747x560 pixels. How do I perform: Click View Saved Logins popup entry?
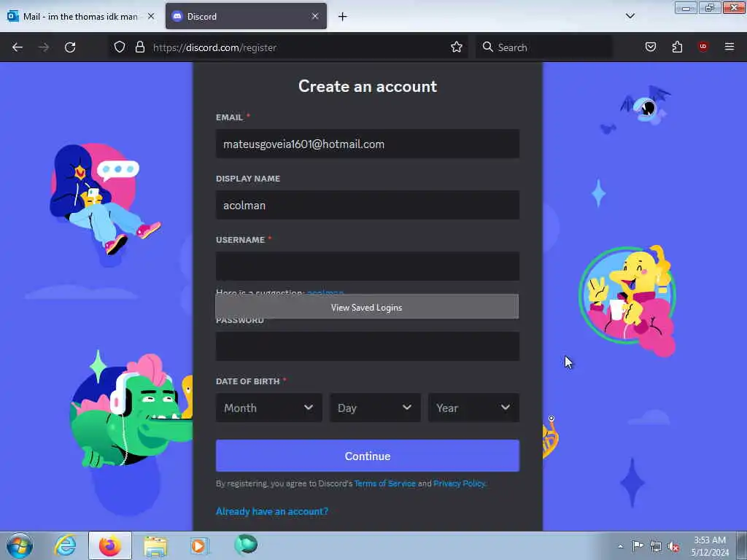pos(367,307)
